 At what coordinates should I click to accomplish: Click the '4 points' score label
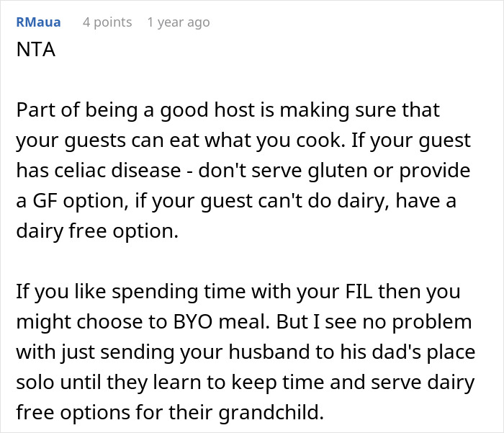(107, 22)
